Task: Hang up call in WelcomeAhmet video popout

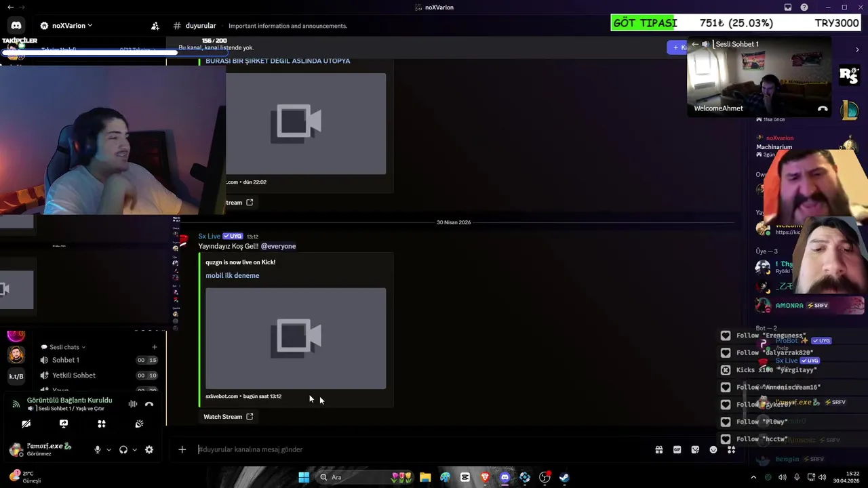Action: click(823, 108)
